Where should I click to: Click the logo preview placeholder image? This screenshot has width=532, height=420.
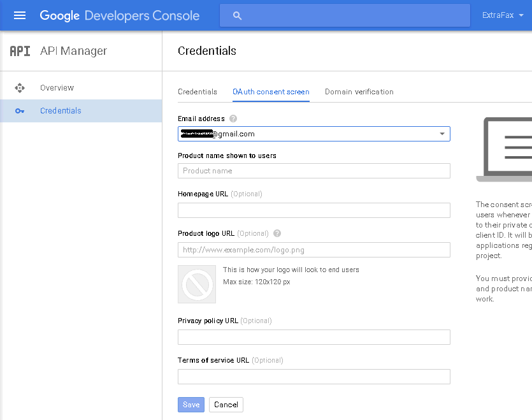(x=197, y=284)
